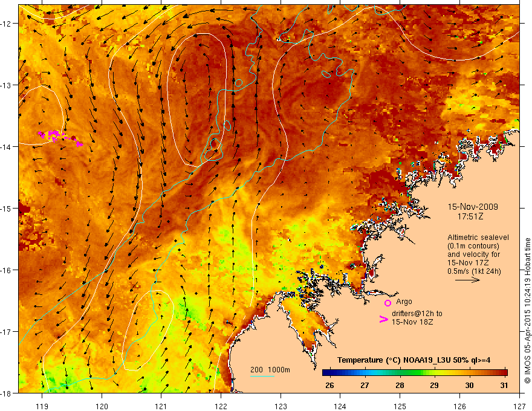Screen dimensions: 532x411
Task: Click longitude axis label 124
Action: (x=340, y=407)
